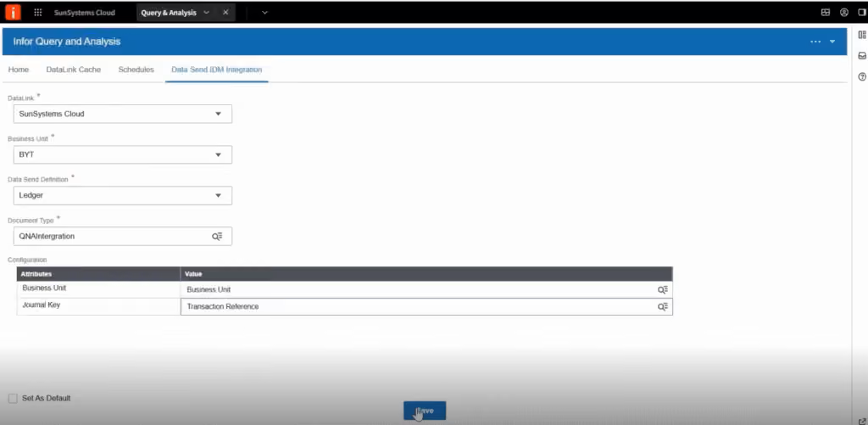Open the Business Unit dropdown showing BYT
868x425 pixels.
click(122, 154)
